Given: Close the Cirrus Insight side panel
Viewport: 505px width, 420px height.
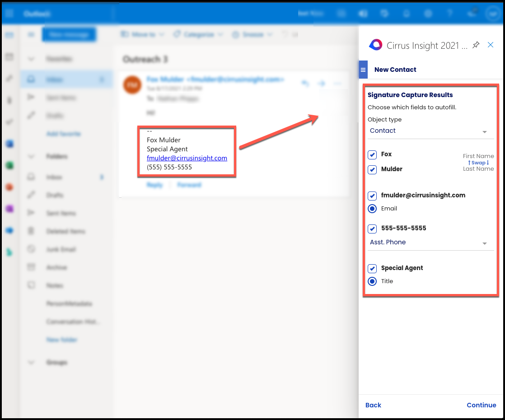Looking at the screenshot, I should pos(491,45).
